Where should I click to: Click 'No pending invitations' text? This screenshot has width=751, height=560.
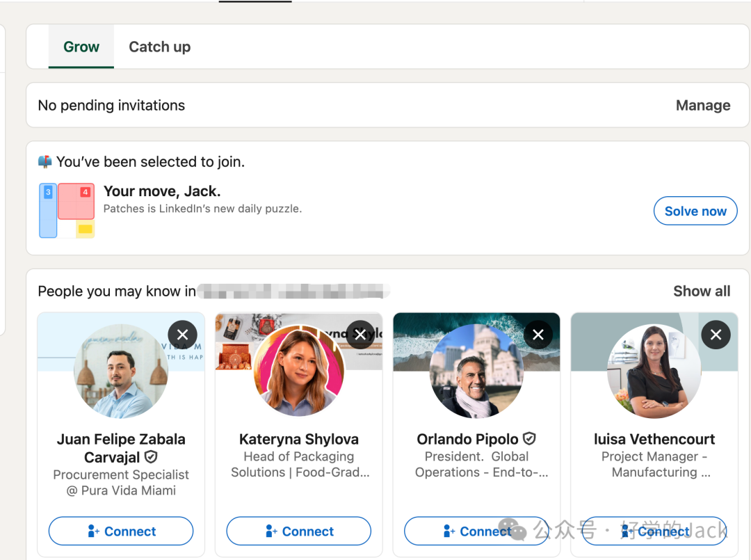point(111,105)
